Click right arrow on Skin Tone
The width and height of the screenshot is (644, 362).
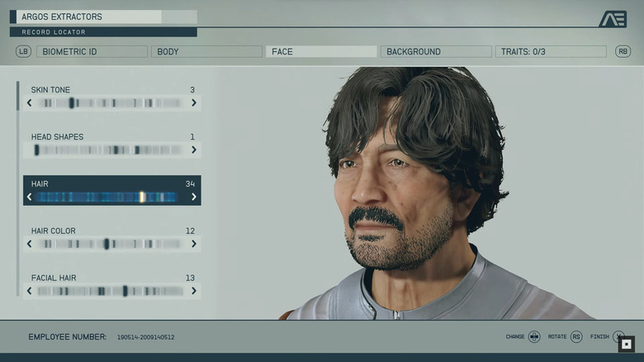(x=194, y=103)
